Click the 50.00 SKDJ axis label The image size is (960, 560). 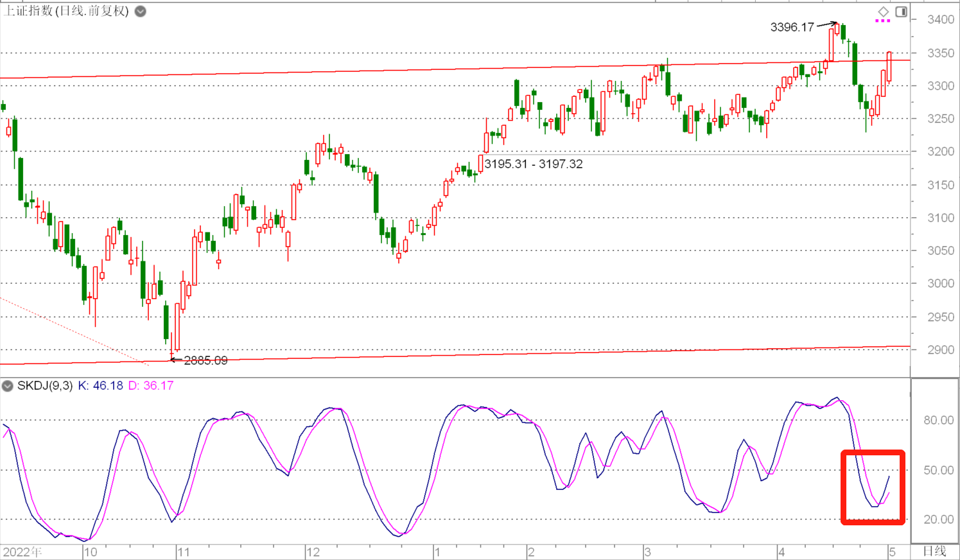[939, 470]
